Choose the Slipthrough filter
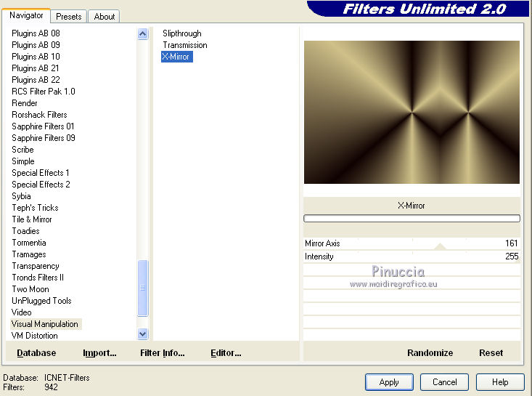Image resolution: width=532 pixels, height=396 pixels. [x=182, y=33]
